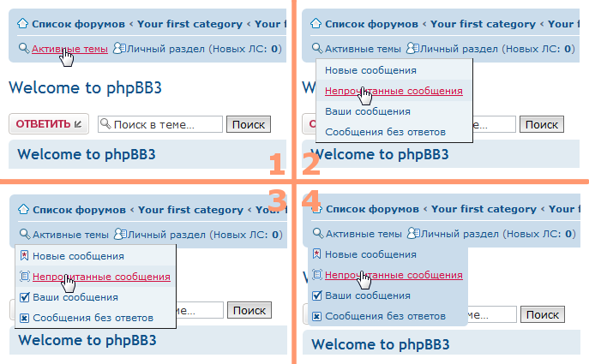Viewport: 589px width, 364px height.
Task: Toggle the Ваши сообщения checkmark in panel 4
Action: (x=317, y=295)
